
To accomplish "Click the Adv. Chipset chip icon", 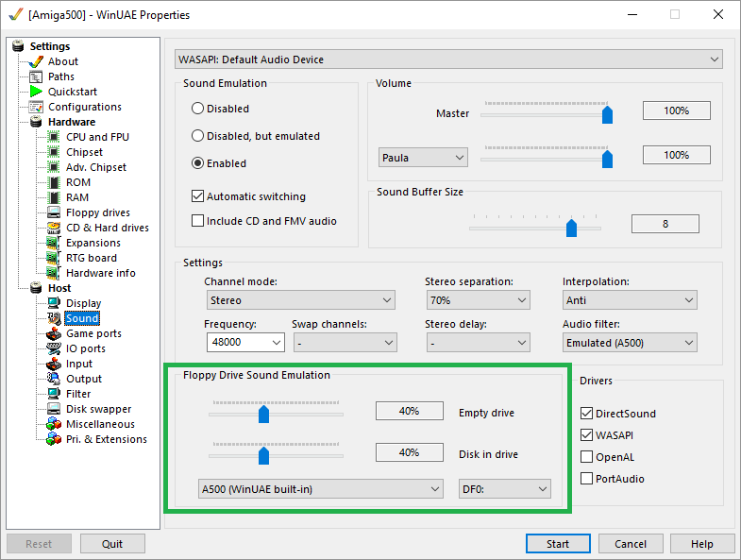I will pyautogui.click(x=54, y=167).
